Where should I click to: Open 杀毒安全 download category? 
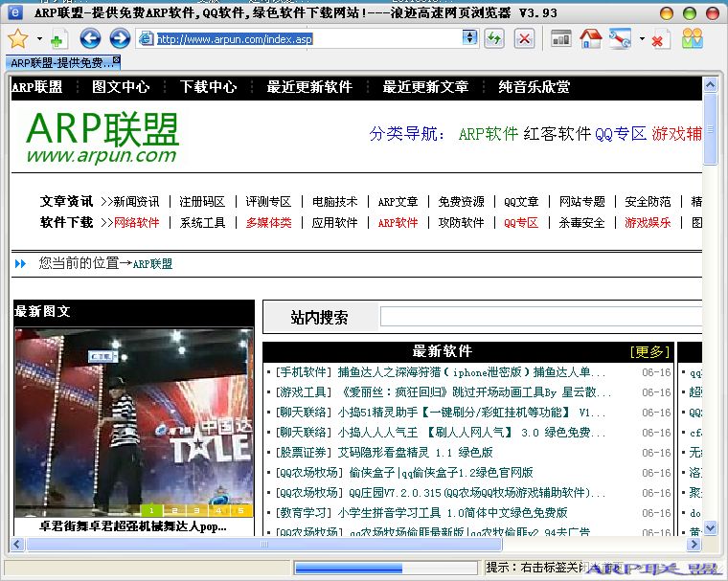581,223
